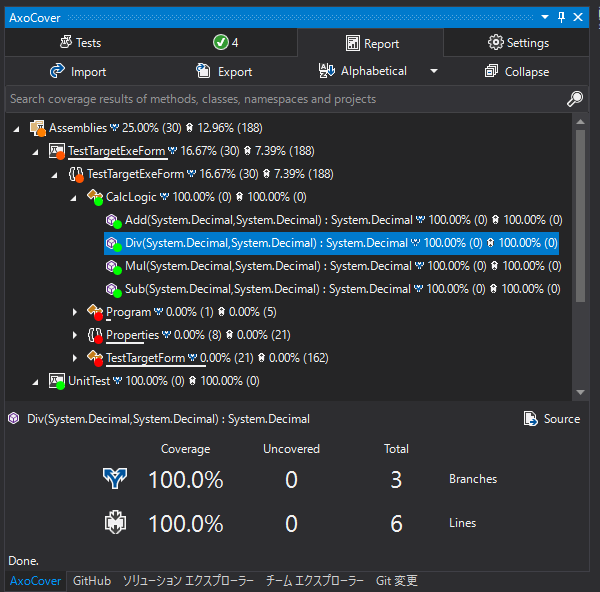Viewport: 600px width, 592px height.
Task: Click the green passed checkmark icon
Action: pyautogui.click(x=221, y=42)
